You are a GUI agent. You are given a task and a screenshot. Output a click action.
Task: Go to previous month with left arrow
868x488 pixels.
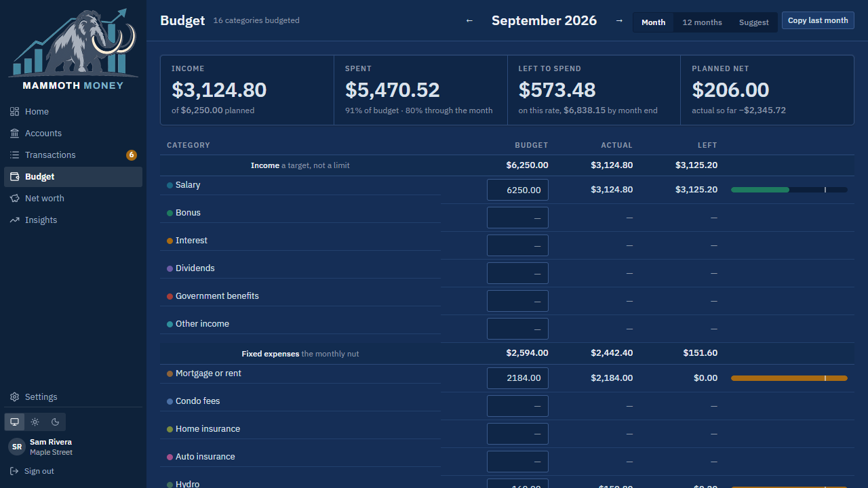coord(469,21)
